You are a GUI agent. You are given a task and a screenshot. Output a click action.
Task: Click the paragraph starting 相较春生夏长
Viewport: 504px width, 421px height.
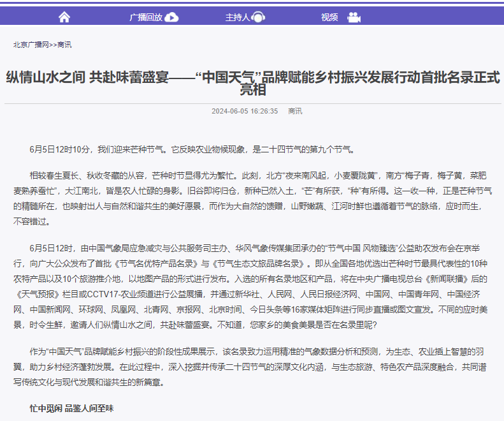[x=253, y=198]
